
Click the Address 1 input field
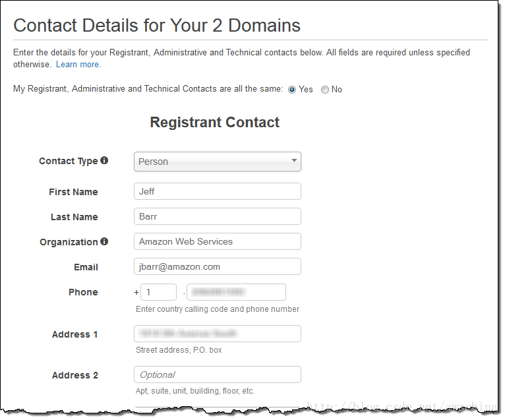[218, 334]
